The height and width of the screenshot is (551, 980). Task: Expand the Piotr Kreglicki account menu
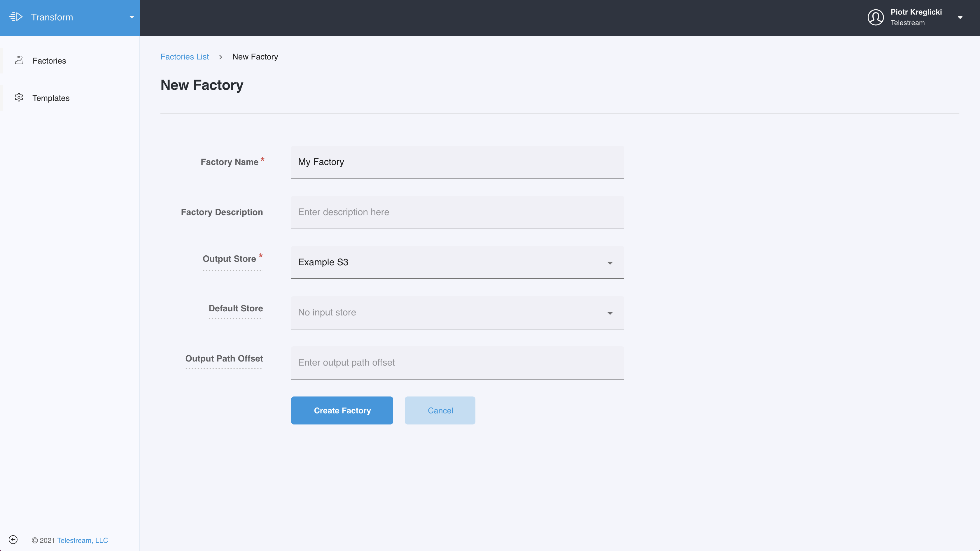960,17
